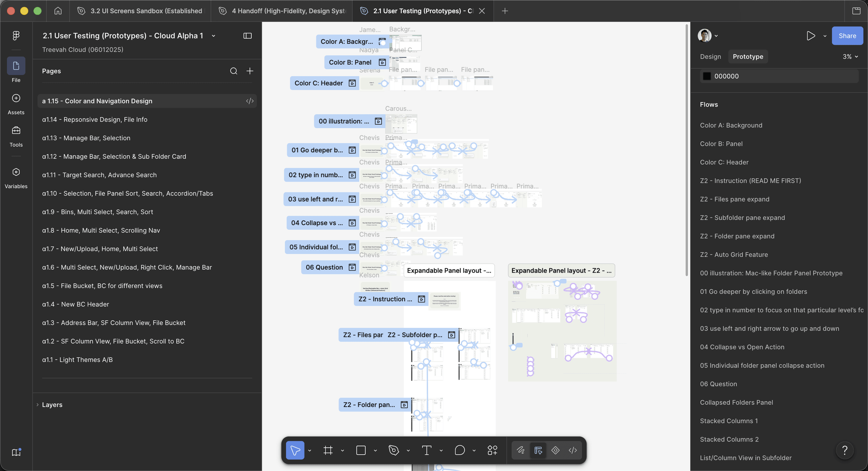The image size is (868, 471).
Task: Click the black background color swatch
Action: (x=707, y=76)
